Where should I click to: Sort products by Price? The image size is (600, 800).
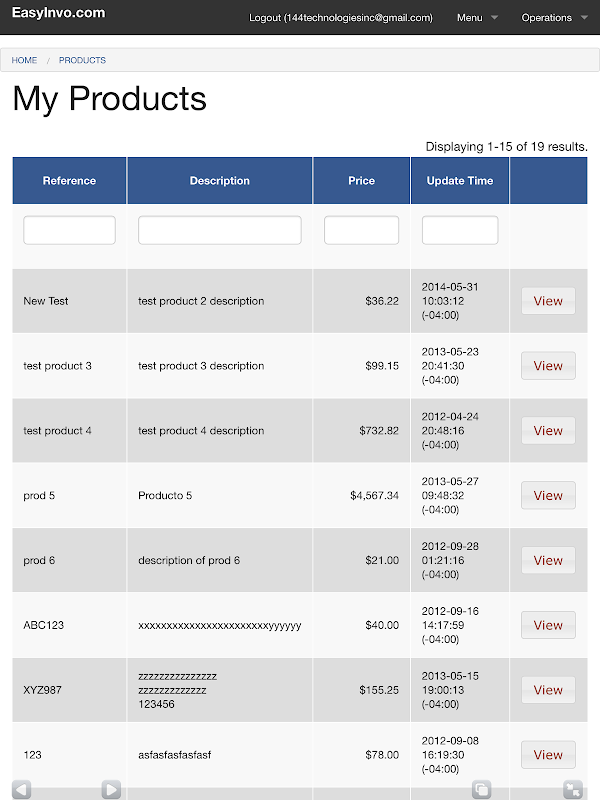click(x=361, y=181)
